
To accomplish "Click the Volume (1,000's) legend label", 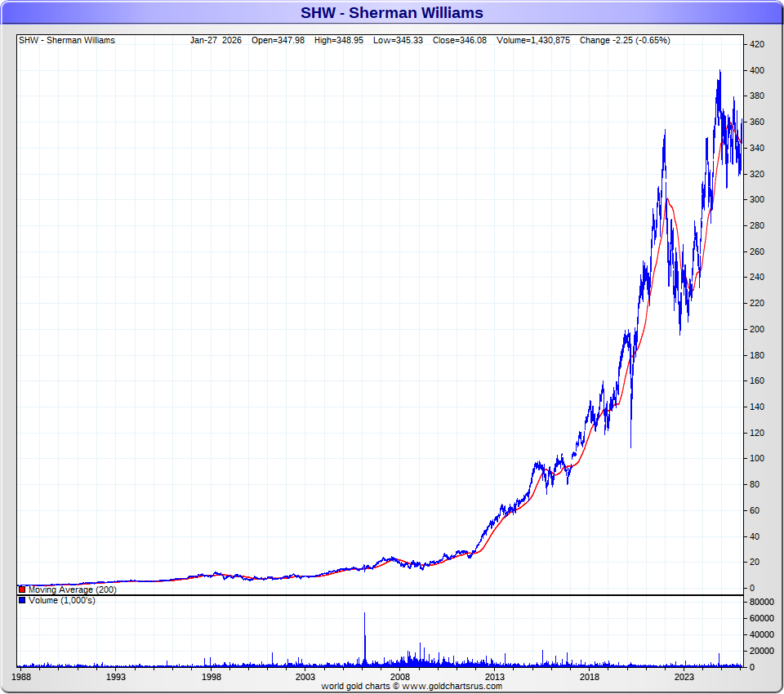I will [61, 600].
